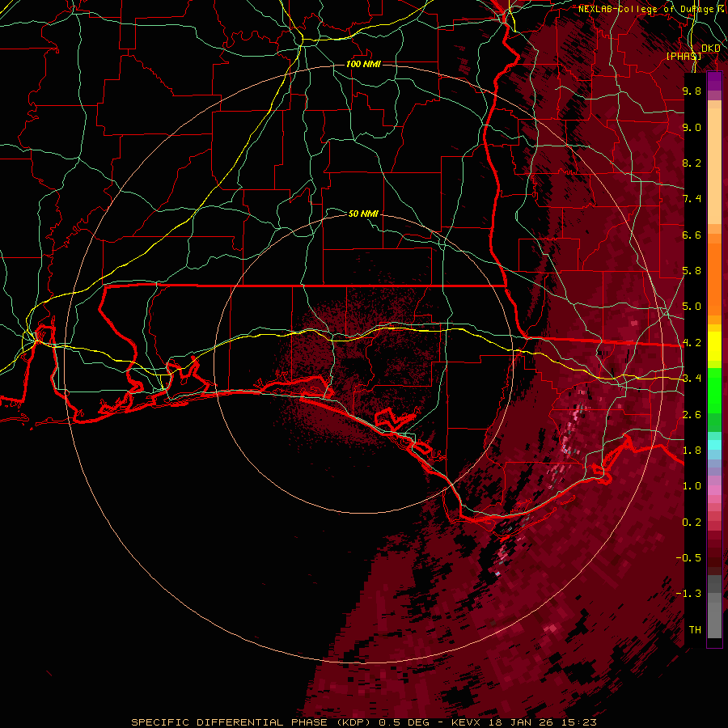The image size is (728, 728).
Task: Click the 5.8 scale value
Action: 692,271
